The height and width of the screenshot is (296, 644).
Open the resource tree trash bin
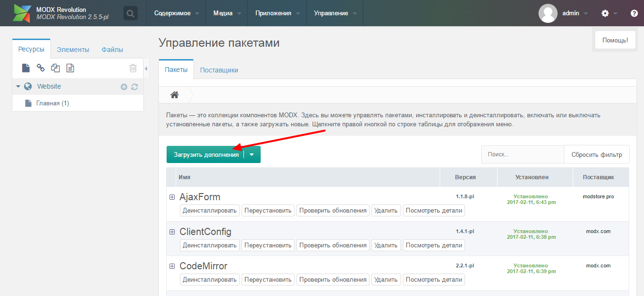[133, 68]
